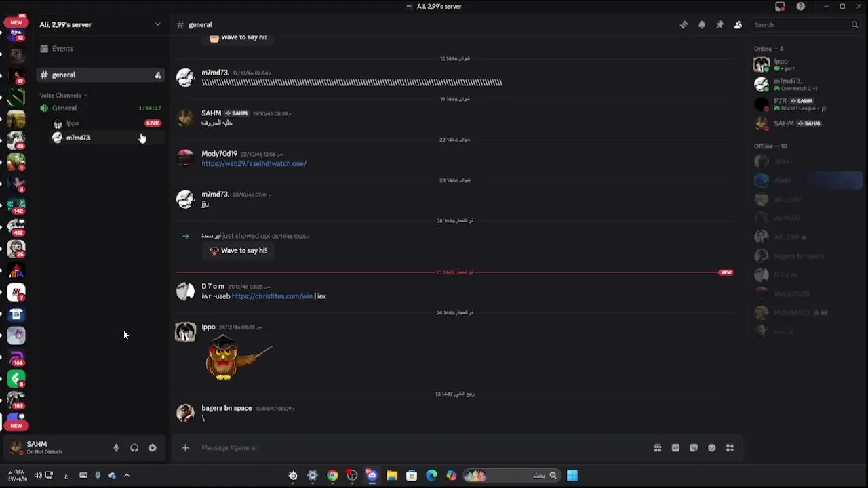
Task: Collapse the Voice Channels category
Action: pos(63,96)
